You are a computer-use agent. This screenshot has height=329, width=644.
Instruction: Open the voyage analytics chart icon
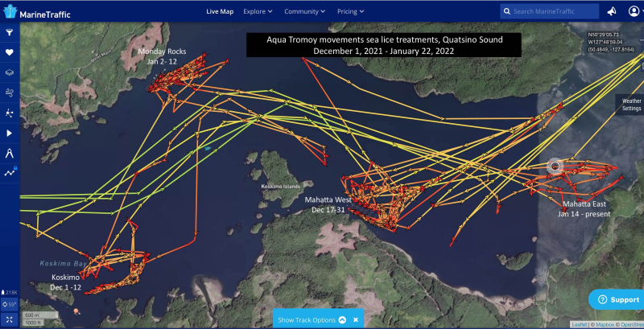[10, 171]
